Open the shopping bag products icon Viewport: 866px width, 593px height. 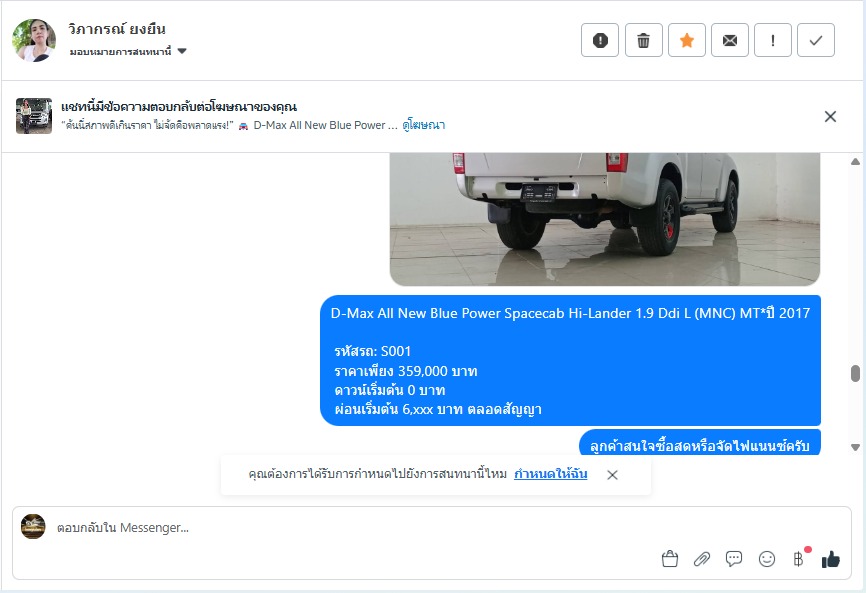669,559
